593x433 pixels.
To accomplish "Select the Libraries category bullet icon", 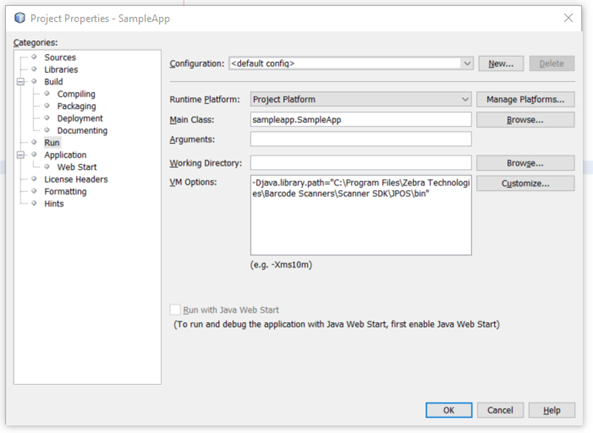I will 34,69.
